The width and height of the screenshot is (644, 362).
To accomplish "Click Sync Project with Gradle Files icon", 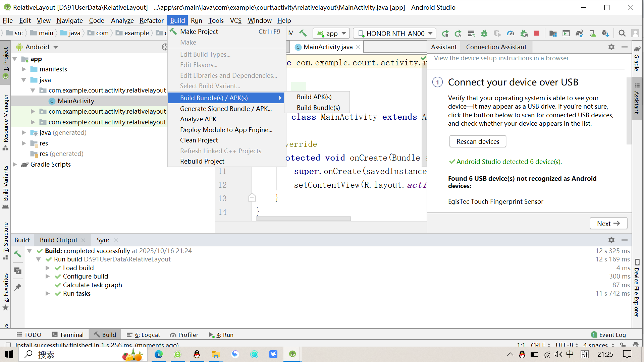I will [579, 33].
